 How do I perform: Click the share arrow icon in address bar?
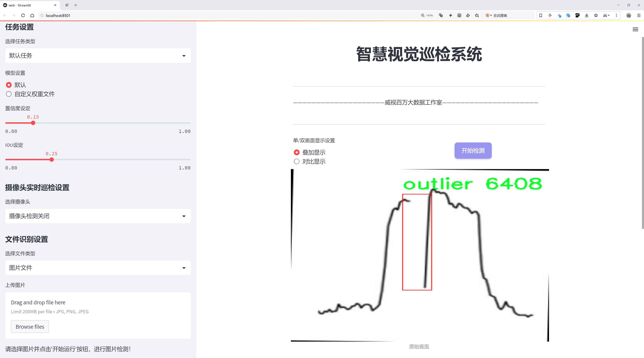[468, 16]
